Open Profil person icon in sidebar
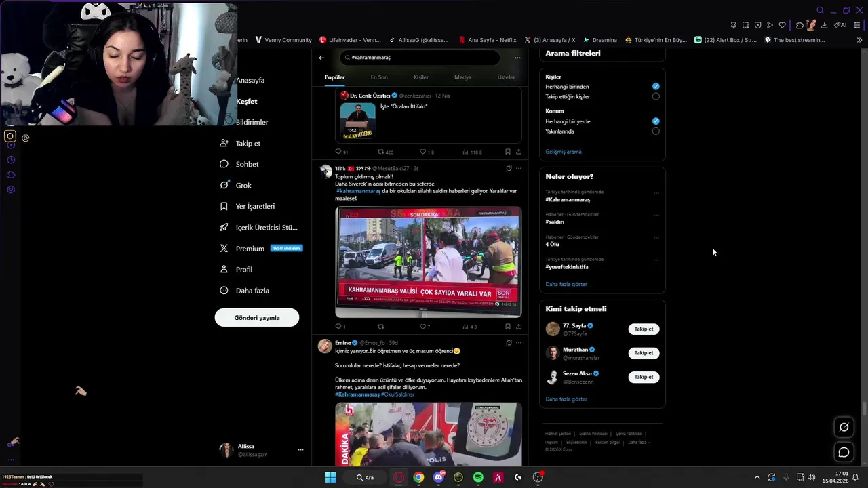 (x=224, y=269)
